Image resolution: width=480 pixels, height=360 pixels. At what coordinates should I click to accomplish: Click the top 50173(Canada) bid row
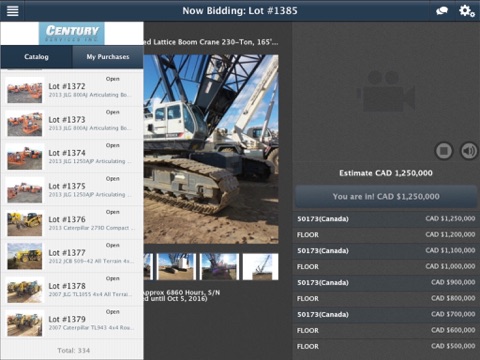386,219
